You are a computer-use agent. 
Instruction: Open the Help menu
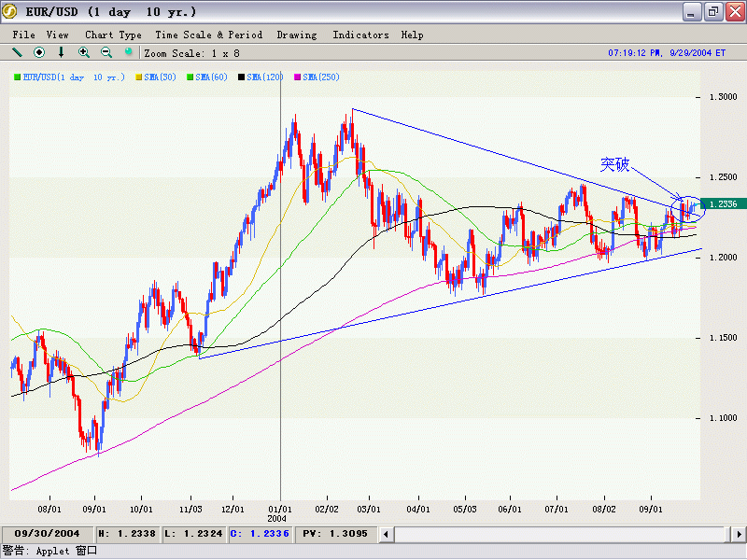412,35
